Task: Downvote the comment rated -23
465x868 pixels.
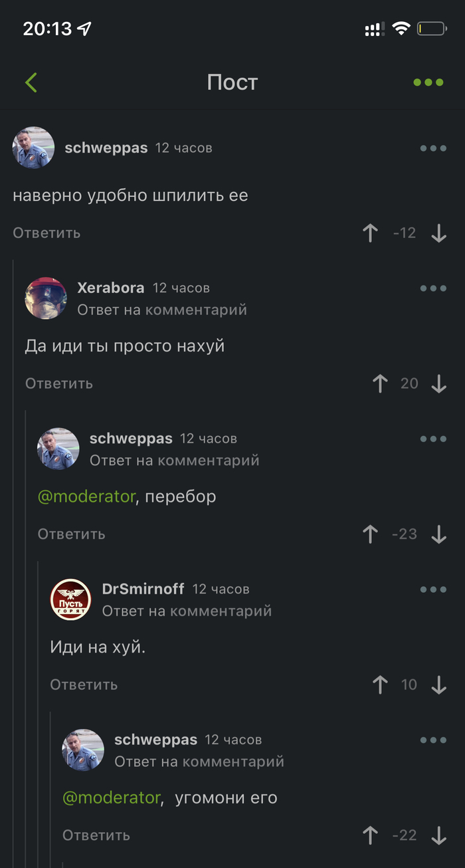Action: click(x=438, y=534)
